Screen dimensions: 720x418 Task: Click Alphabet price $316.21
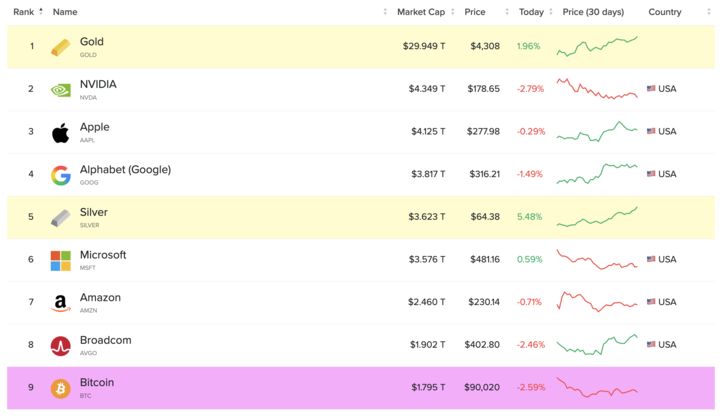click(484, 174)
